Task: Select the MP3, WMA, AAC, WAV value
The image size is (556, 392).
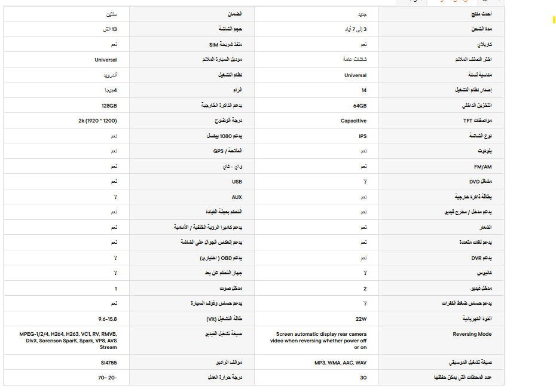Action: tap(341, 363)
